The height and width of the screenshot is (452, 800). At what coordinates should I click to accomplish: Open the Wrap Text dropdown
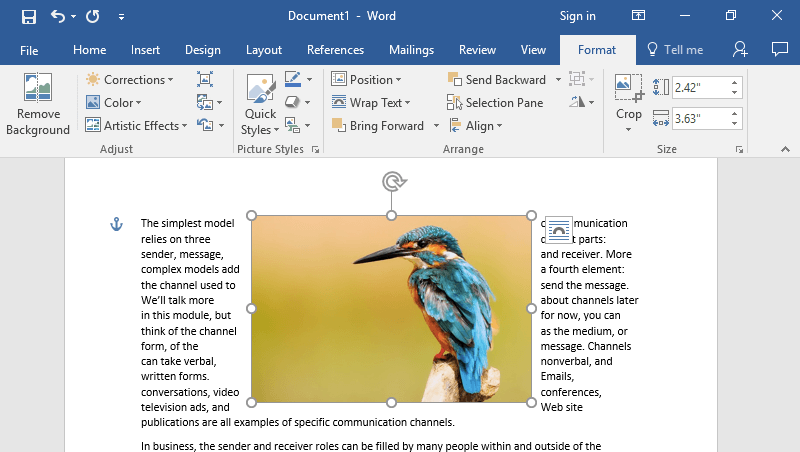coord(370,103)
